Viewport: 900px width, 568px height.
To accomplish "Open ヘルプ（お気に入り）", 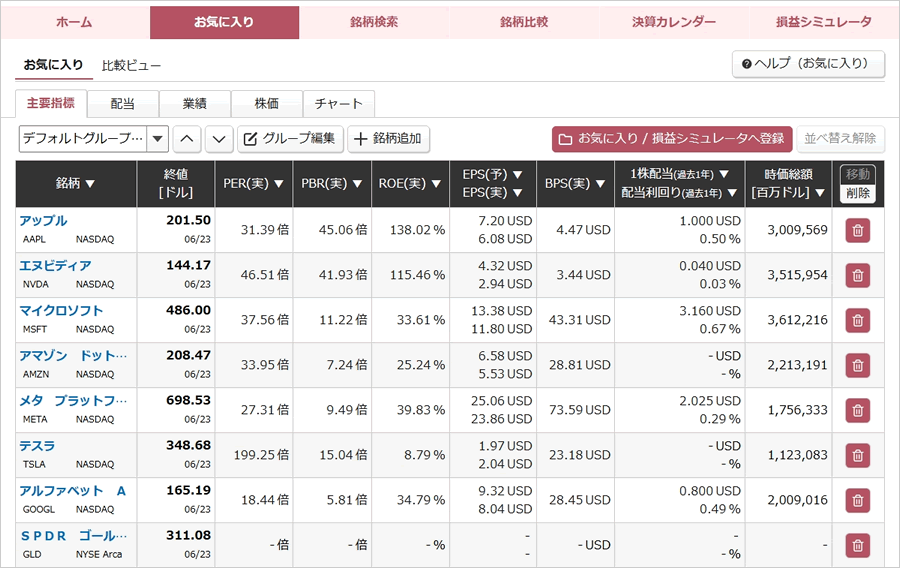I will point(808,64).
